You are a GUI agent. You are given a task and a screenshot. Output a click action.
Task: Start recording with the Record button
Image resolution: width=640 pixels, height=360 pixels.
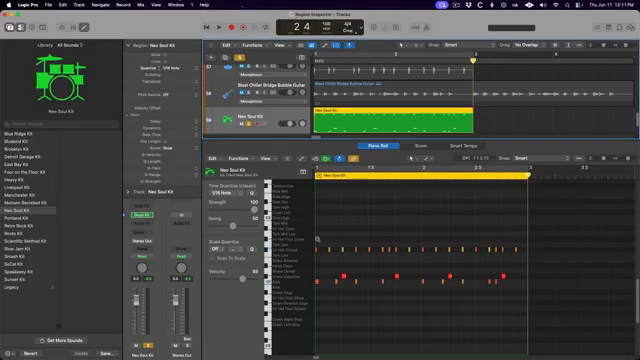231,27
